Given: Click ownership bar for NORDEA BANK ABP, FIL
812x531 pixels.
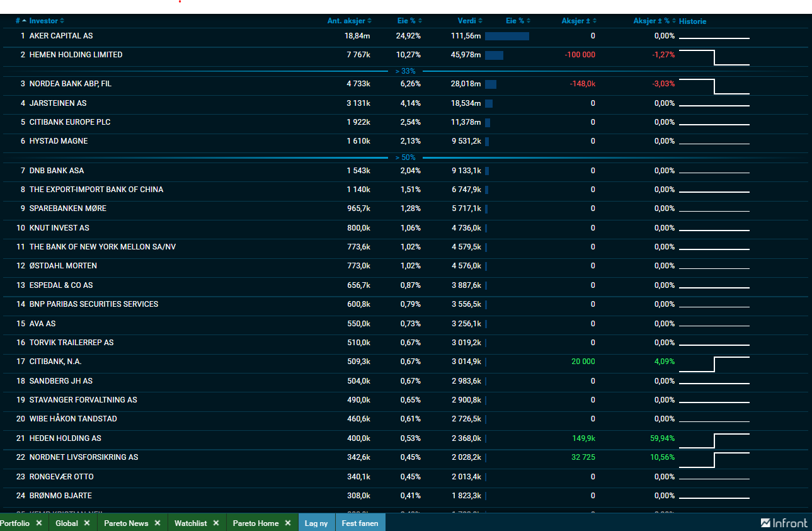Looking at the screenshot, I should coord(491,84).
